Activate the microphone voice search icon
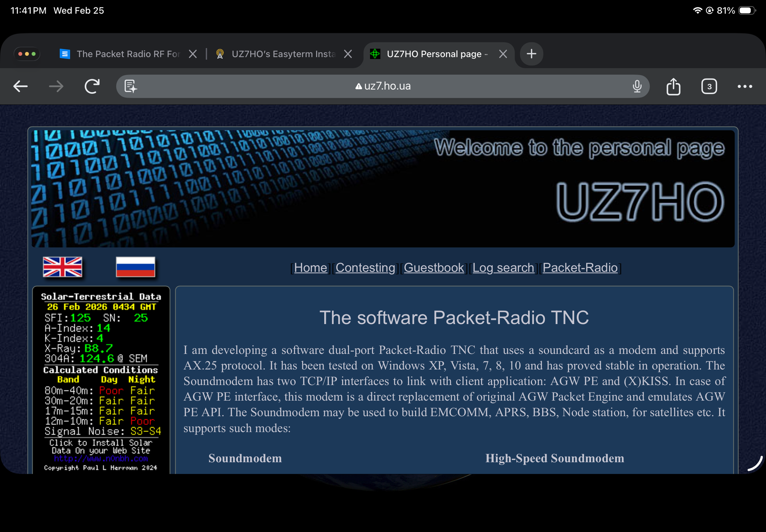Image resolution: width=766 pixels, height=532 pixels. tap(637, 86)
